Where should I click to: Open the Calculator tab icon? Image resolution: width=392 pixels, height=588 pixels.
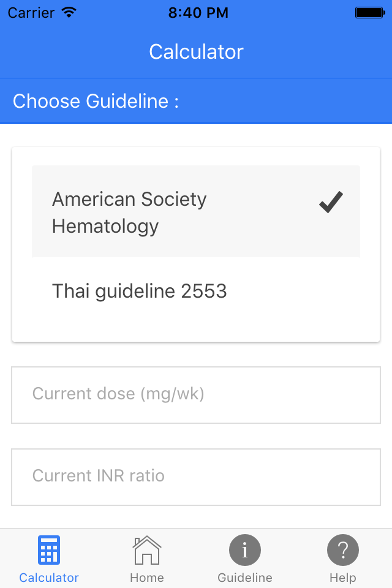click(49, 550)
